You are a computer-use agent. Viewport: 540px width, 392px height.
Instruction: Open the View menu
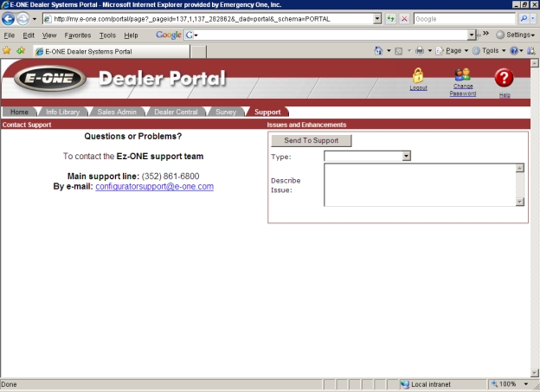tap(49, 35)
